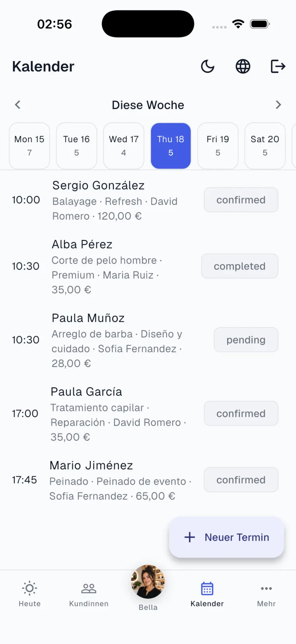Open language selection via the globe icon

click(x=243, y=66)
